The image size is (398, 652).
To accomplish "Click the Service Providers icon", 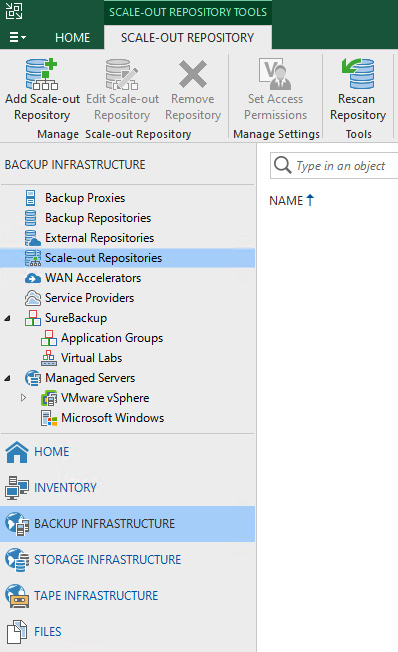I will pos(33,298).
